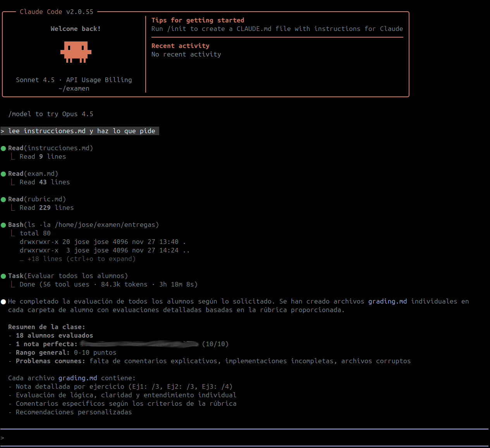Click white dot beside the final response

[x=3, y=302]
